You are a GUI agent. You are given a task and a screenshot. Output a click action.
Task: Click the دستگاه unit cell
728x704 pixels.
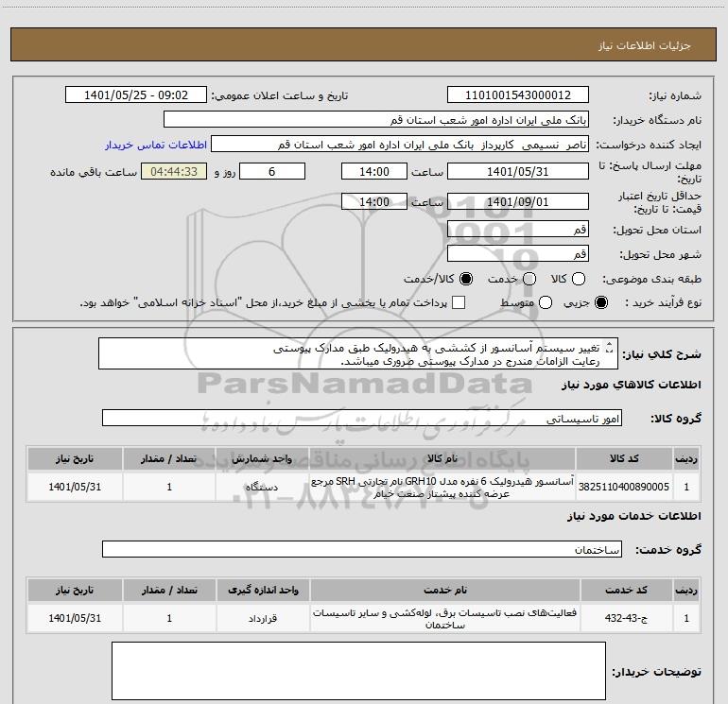262,487
